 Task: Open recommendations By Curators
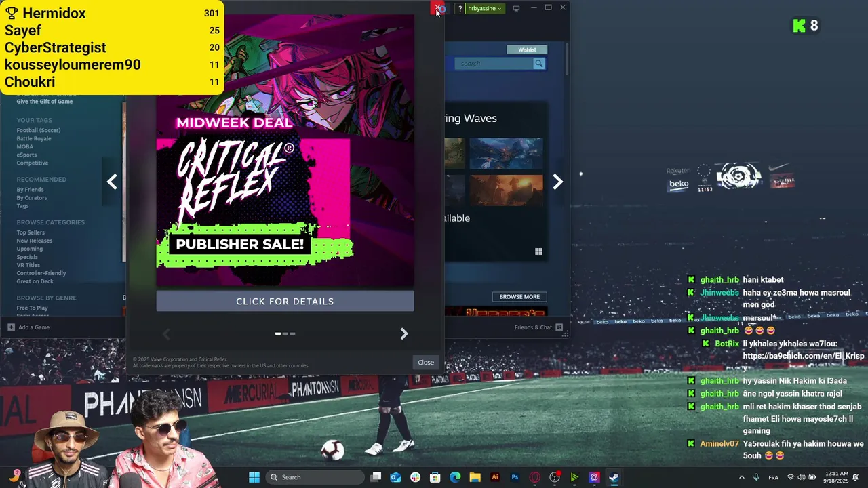pyautogui.click(x=32, y=198)
